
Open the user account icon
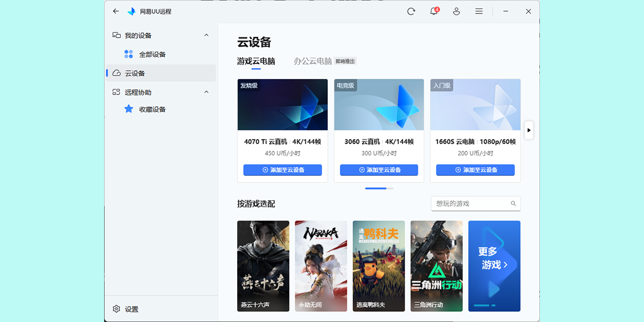point(456,11)
